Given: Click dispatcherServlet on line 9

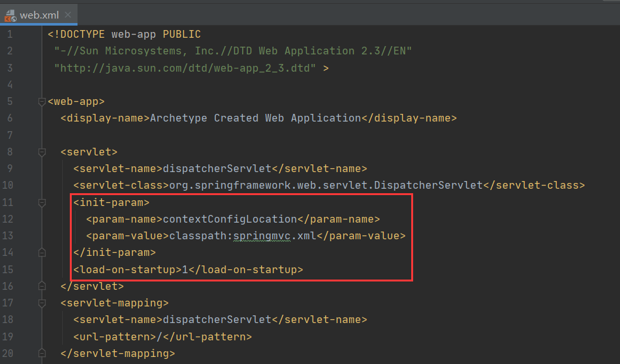Looking at the screenshot, I should click(x=217, y=169).
